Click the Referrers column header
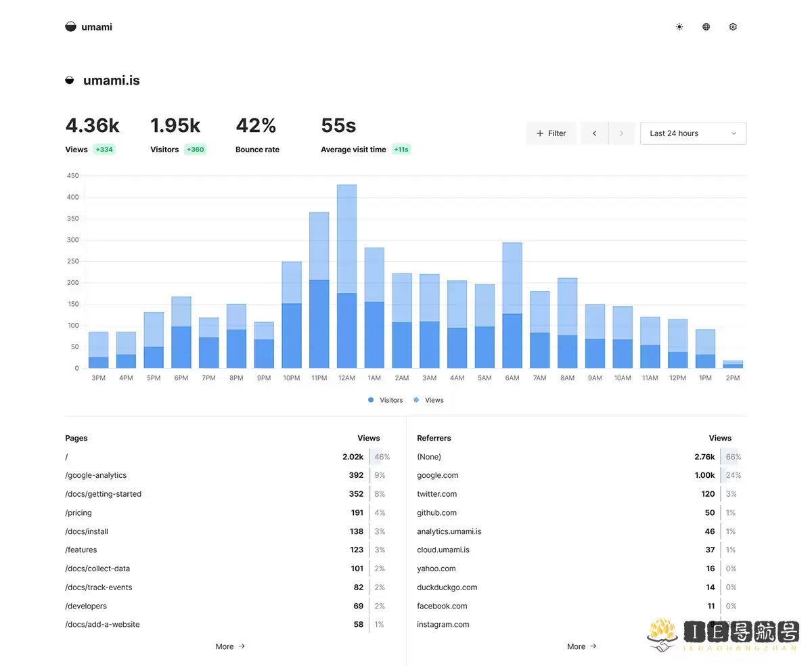The image size is (812, 666). [434, 438]
